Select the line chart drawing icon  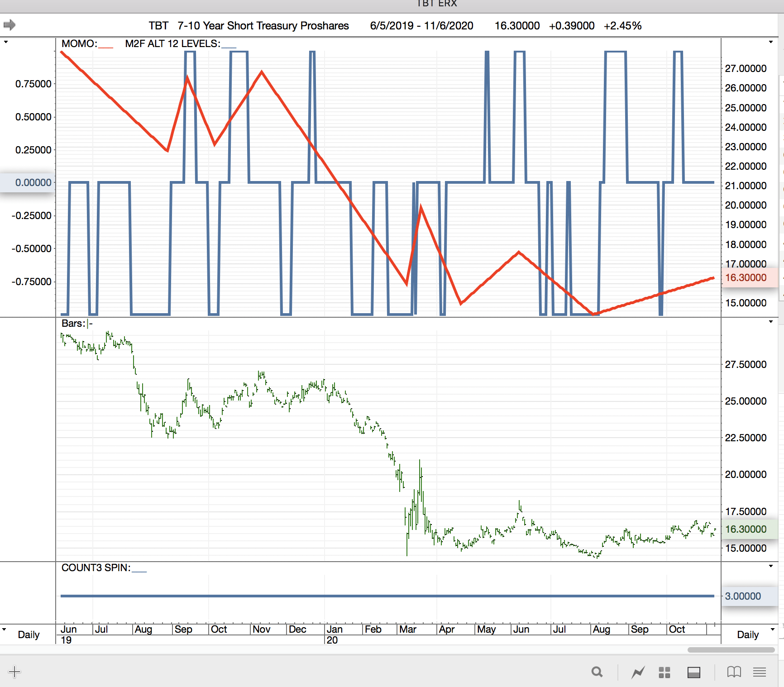tap(638, 673)
